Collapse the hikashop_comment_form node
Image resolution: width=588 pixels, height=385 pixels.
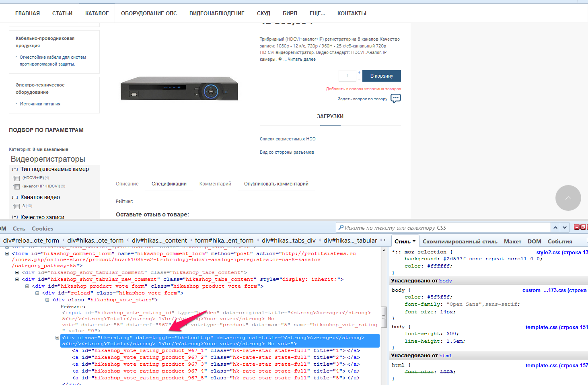pos(7,253)
